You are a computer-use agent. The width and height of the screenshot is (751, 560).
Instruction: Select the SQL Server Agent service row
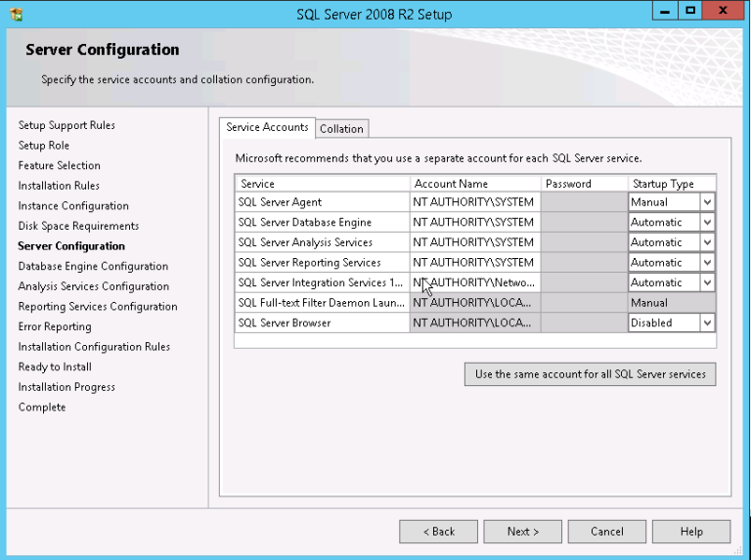tap(323, 202)
